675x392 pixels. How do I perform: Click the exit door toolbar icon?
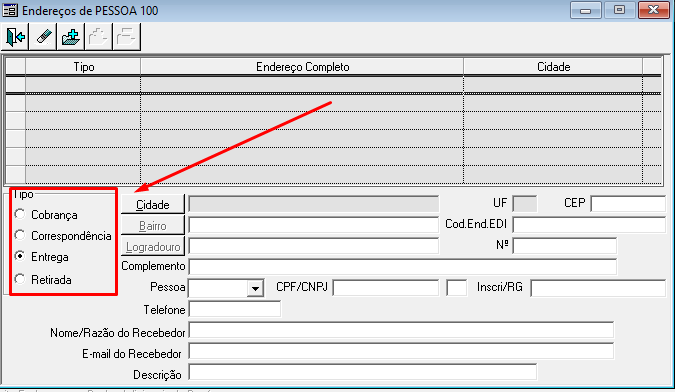(x=15, y=37)
